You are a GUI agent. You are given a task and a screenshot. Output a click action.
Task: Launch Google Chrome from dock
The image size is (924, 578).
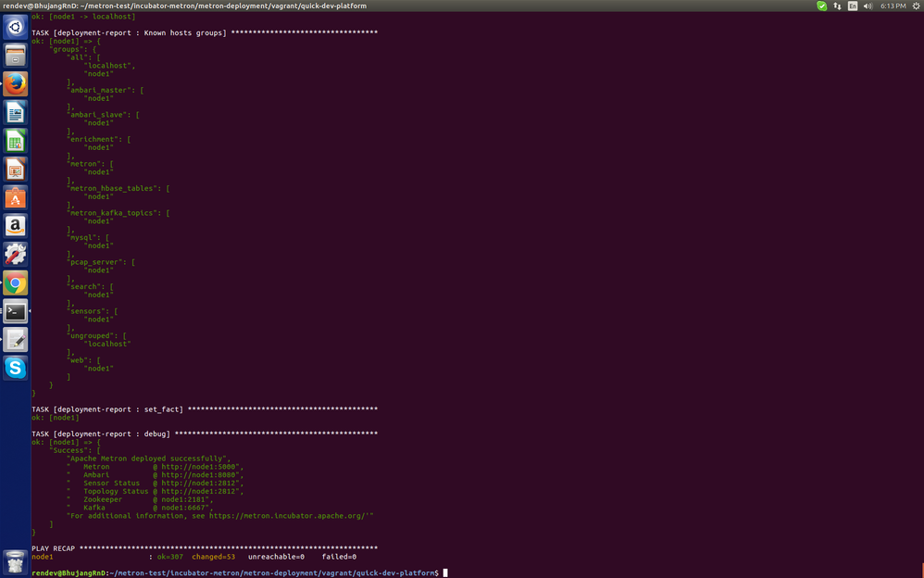[x=16, y=283]
